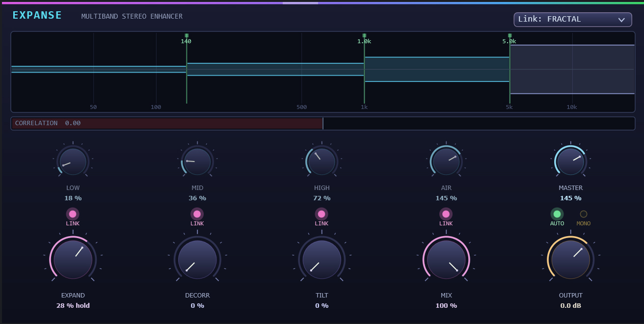Select the 5.0k crossover handle
The width and height of the screenshot is (644, 324).
pyautogui.click(x=510, y=36)
